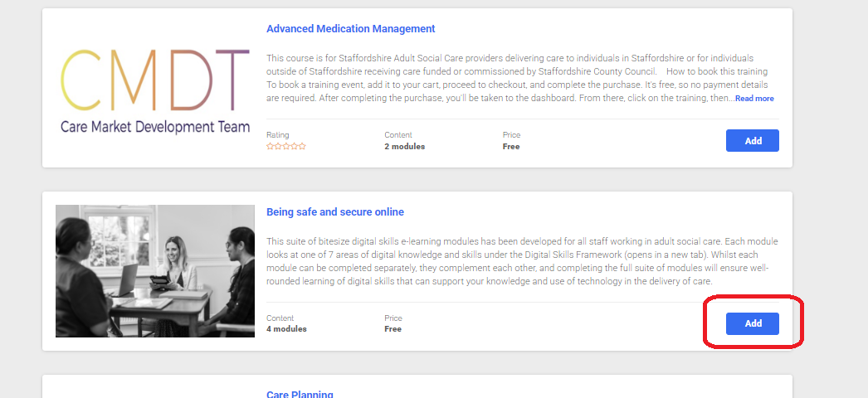
Task: Click the Rating label above the stars
Action: [277, 135]
